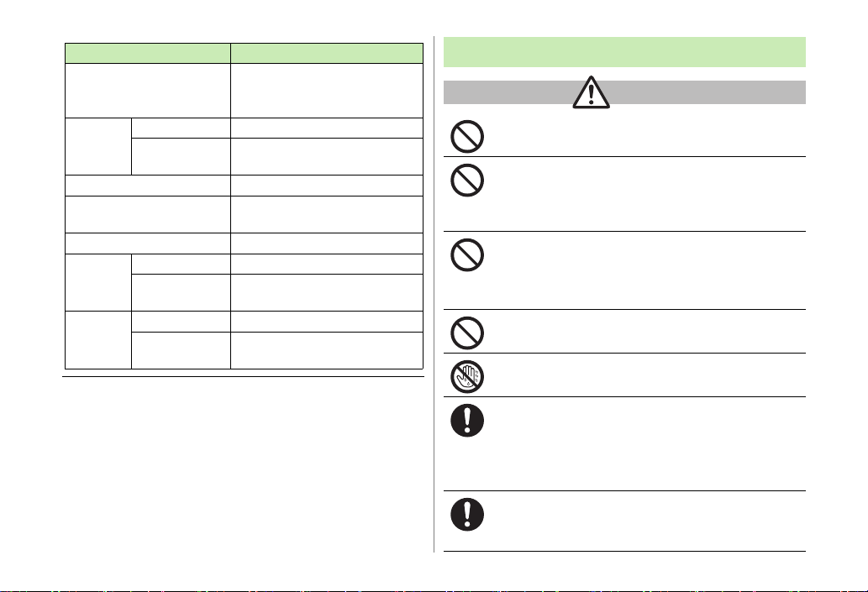Click the warning triangle exclamation icon
Screen dimensions: 868x592
[592, 92]
